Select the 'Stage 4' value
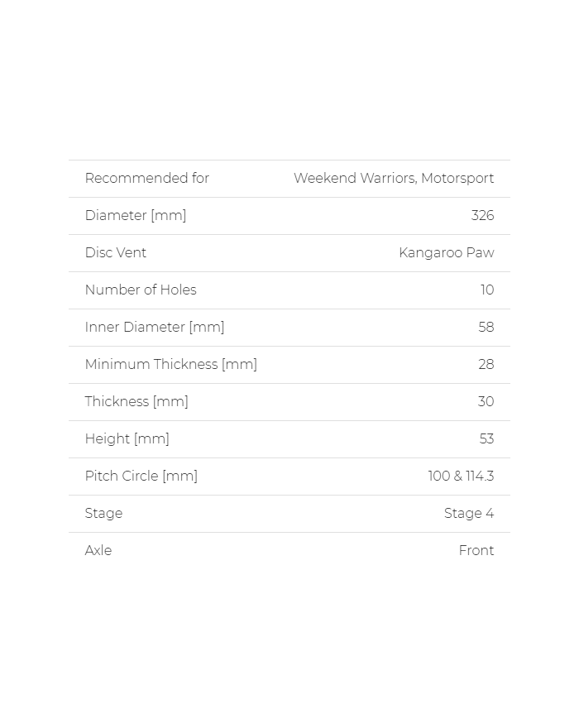 click(469, 514)
